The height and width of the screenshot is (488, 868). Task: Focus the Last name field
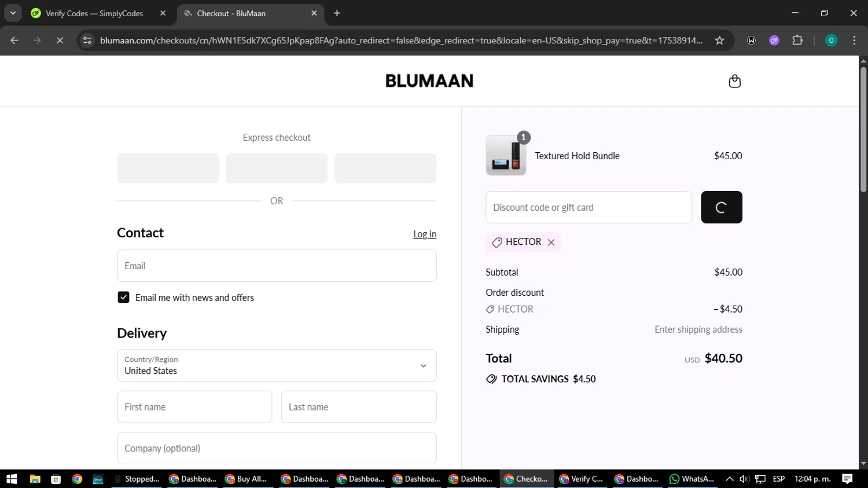click(x=359, y=407)
